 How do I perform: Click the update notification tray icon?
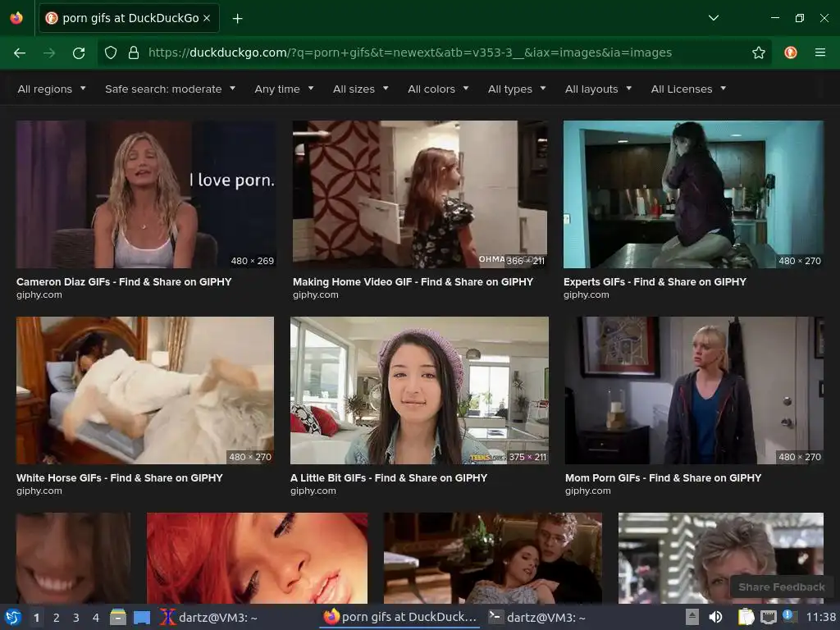click(x=788, y=616)
